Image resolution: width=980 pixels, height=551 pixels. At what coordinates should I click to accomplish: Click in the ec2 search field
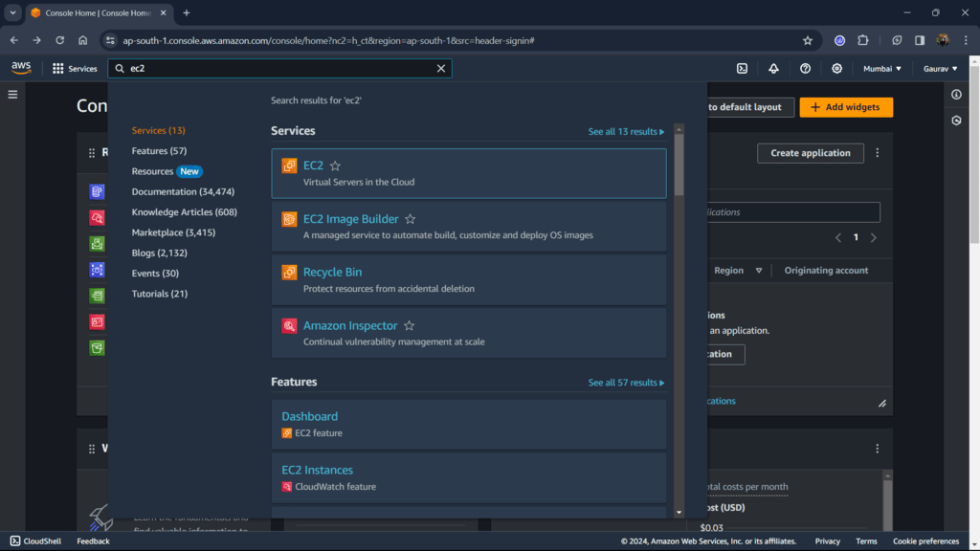click(280, 68)
